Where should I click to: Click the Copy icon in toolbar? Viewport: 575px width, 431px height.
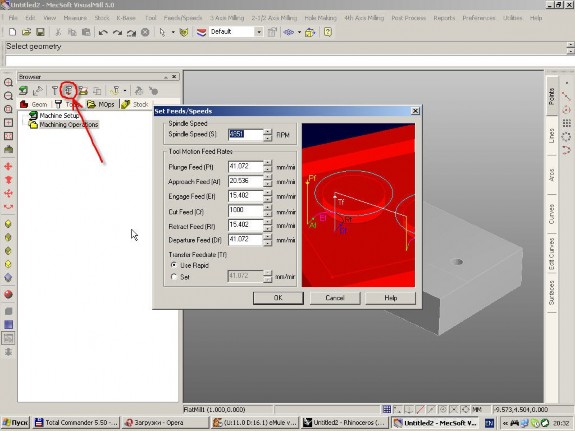pyautogui.click(x=72, y=32)
